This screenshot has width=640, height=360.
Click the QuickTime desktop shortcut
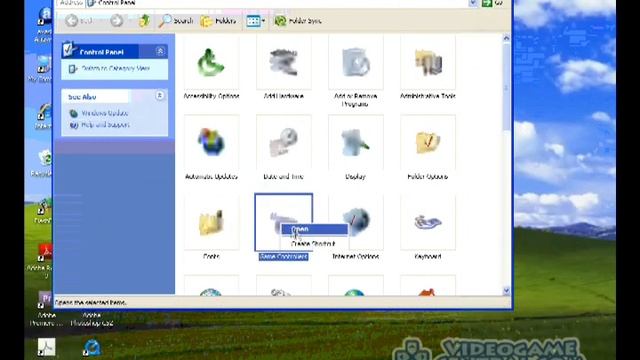pos(92,347)
